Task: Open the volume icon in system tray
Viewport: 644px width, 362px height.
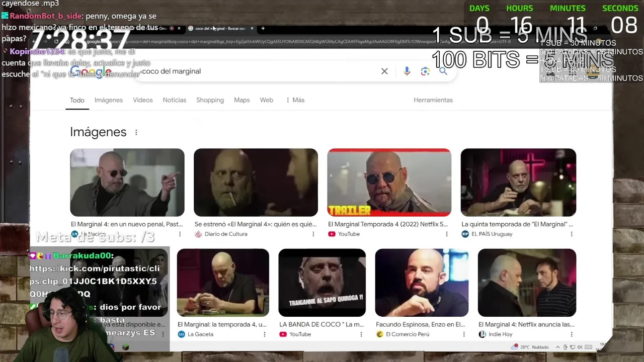Action: point(580,347)
